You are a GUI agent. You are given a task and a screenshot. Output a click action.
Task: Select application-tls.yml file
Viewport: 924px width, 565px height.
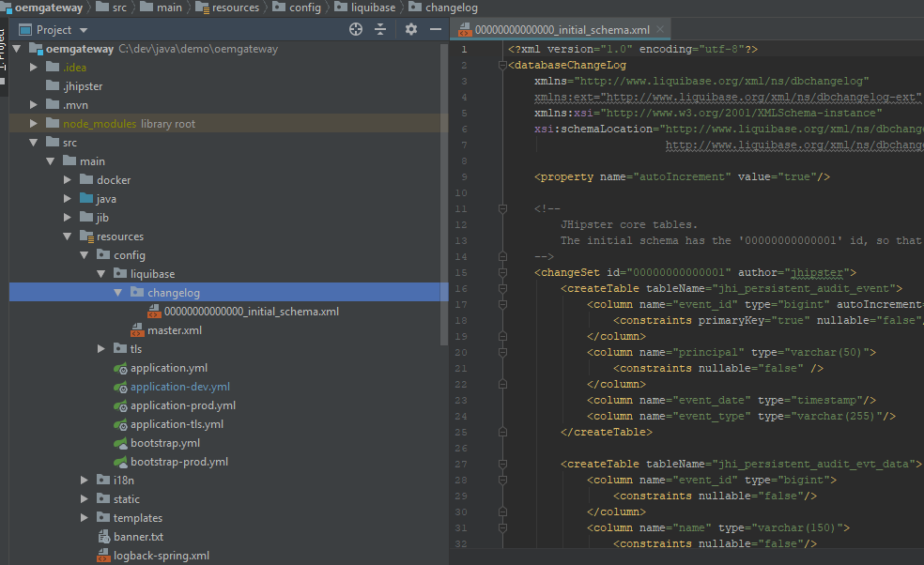(x=177, y=425)
